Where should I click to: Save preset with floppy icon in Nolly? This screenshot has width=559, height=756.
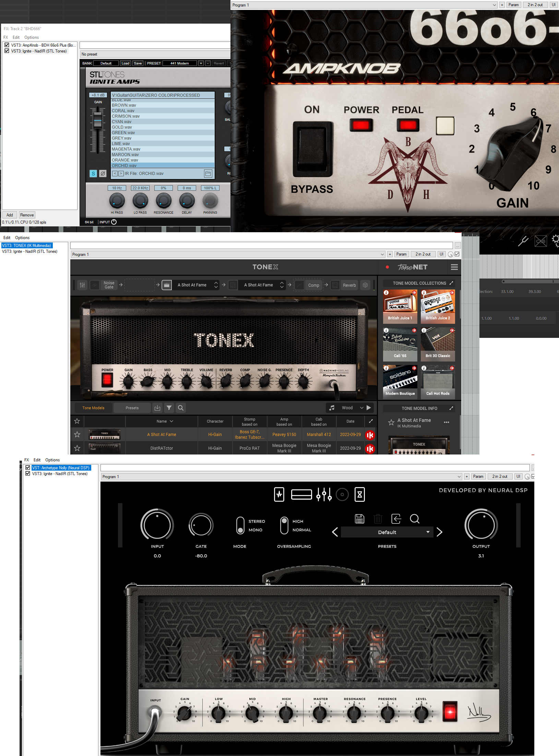[x=359, y=519]
